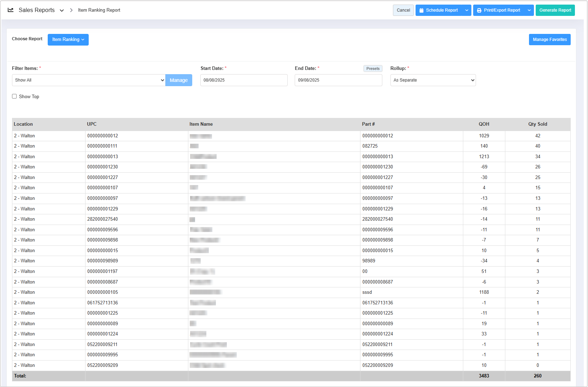Open the Item Ranking report chooser
588x387 pixels.
[x=68, y=40]
